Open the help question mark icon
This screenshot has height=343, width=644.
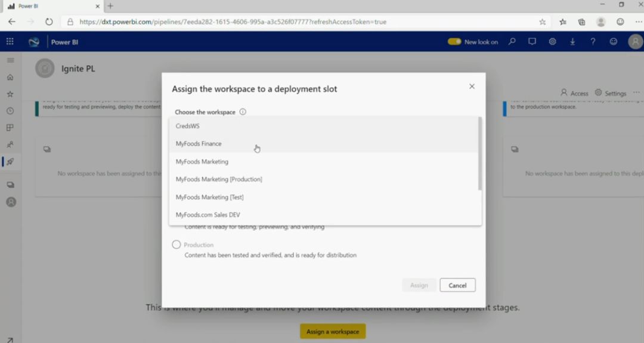point(593,42)
